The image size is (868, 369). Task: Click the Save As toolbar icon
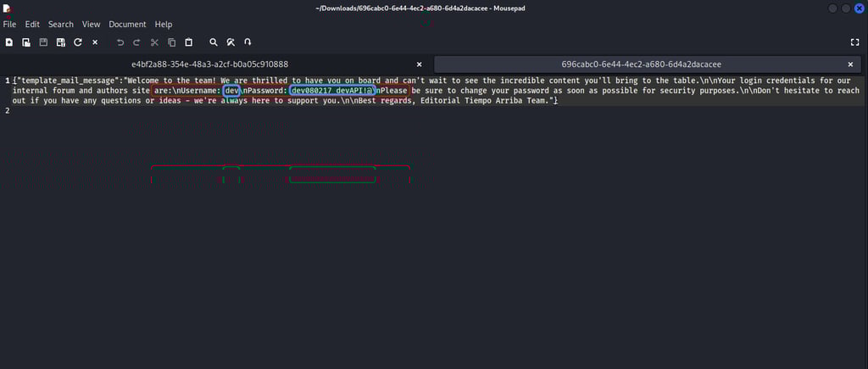click(x=60, y=42)
